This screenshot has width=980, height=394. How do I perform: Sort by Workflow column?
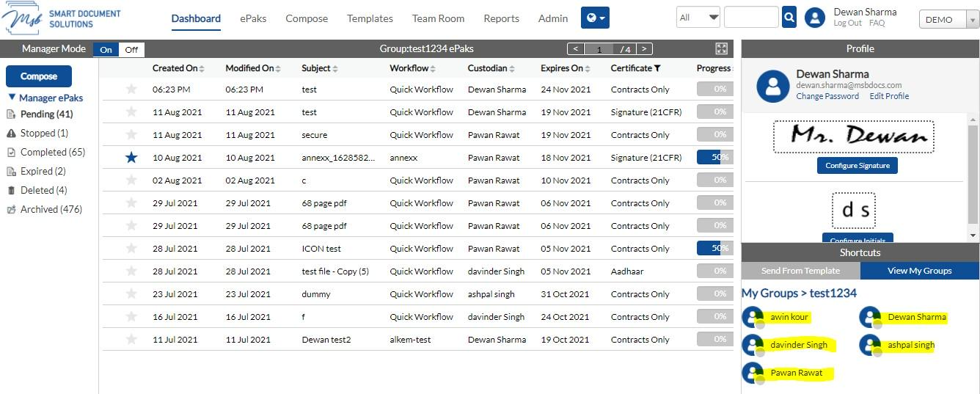click(x=412, y=68)
